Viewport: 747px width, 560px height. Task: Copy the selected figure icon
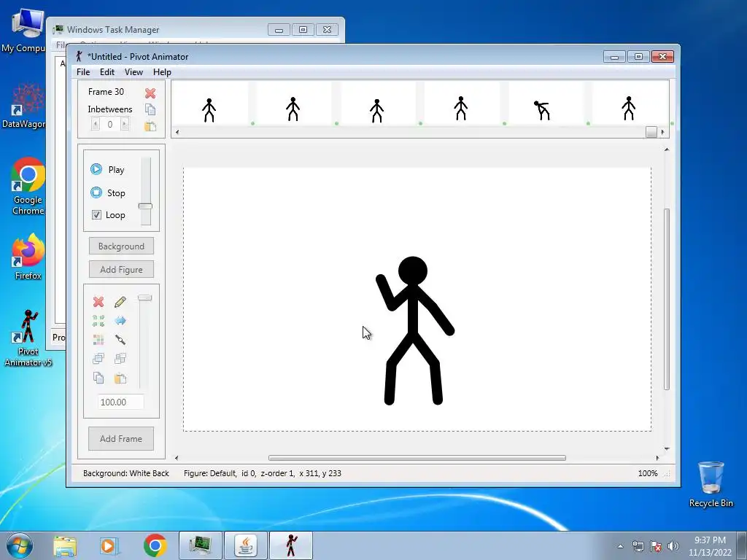click(x=98, y=378)
